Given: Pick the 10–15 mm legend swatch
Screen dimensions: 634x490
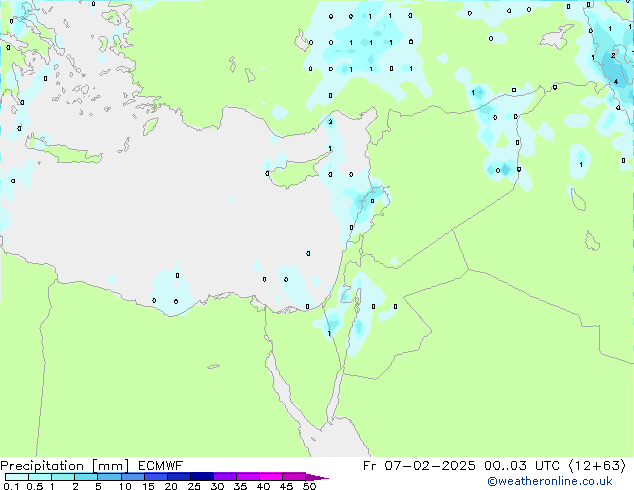Looking at the screenshot, I should click(x=133, y=477).
